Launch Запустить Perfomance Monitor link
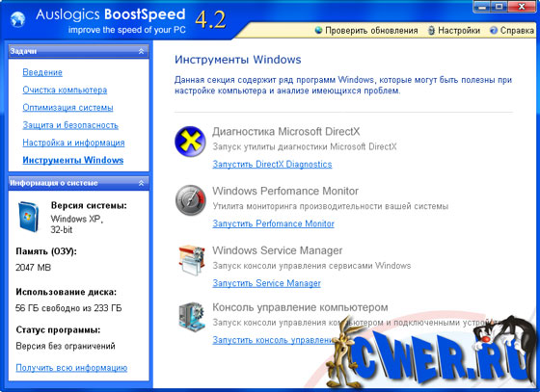540x392 pixels. point(273,223)
